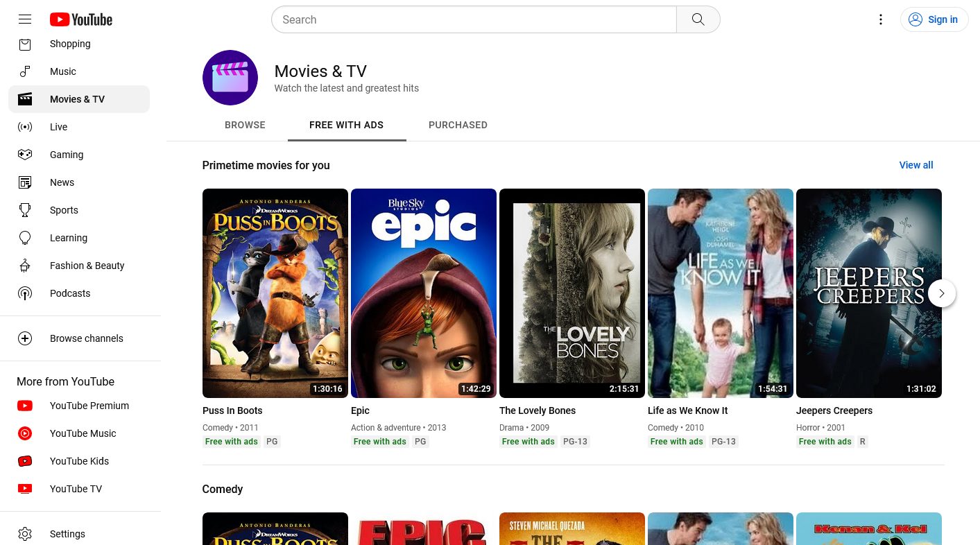This screenshot has height=545, width=980.
Task: Click the Sports trophy icon
Action: pos(25,210)
